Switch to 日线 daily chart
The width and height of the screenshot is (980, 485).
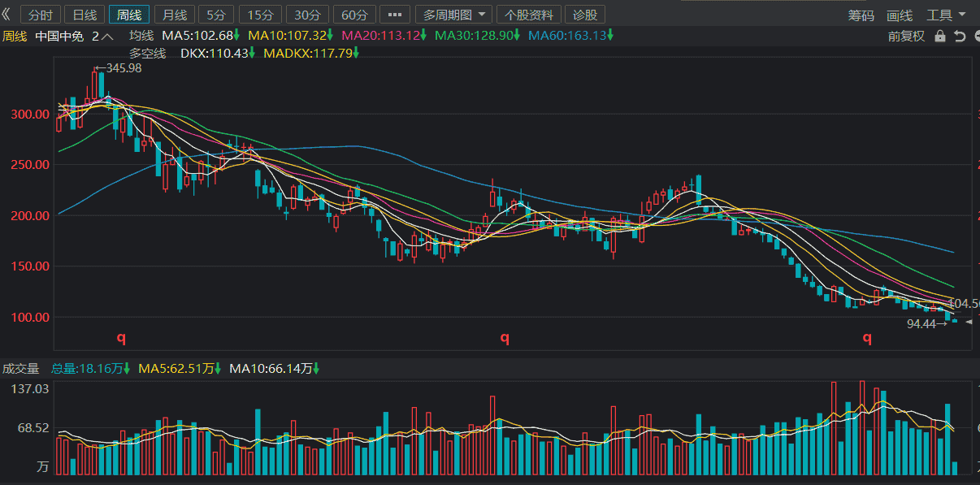(x=84, y=15)
